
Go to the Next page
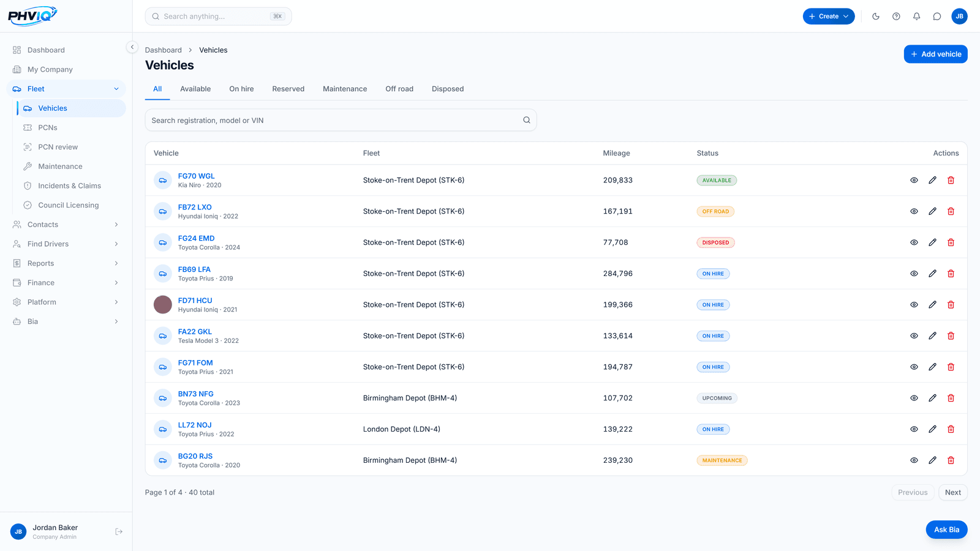tap(953, 492)
